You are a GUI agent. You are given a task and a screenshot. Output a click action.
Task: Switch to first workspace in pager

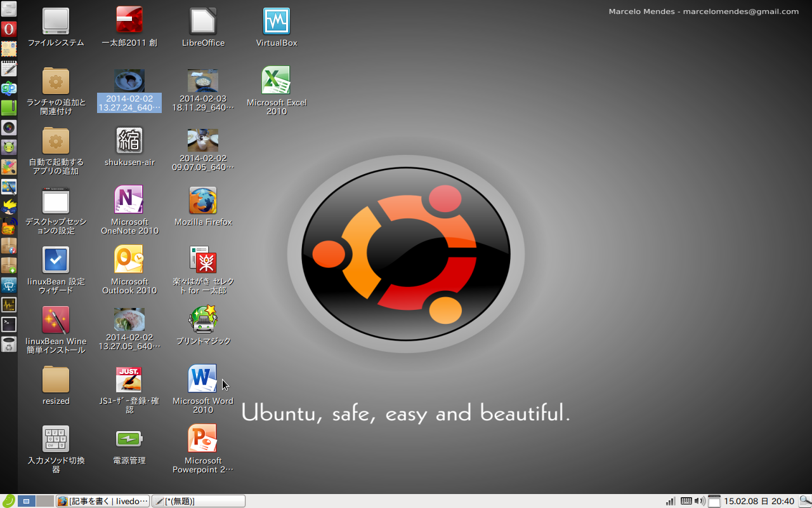click(x=27, y=501)
